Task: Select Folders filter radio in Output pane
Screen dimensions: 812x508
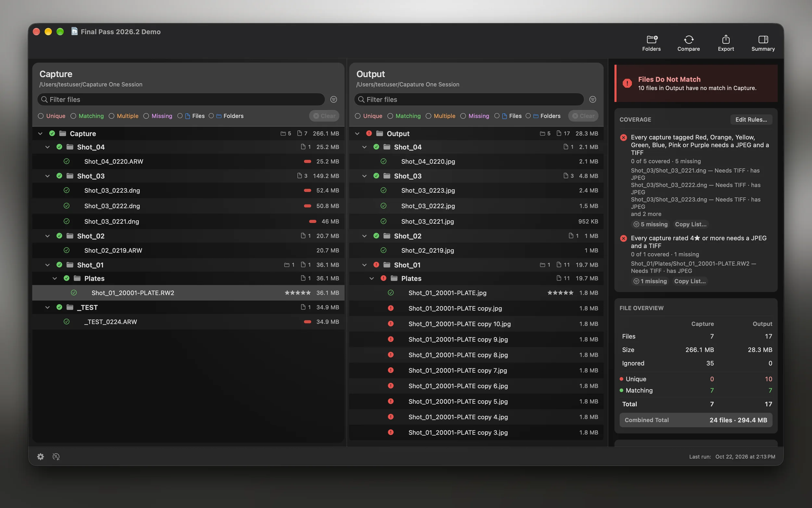Action: pos(528,116)
